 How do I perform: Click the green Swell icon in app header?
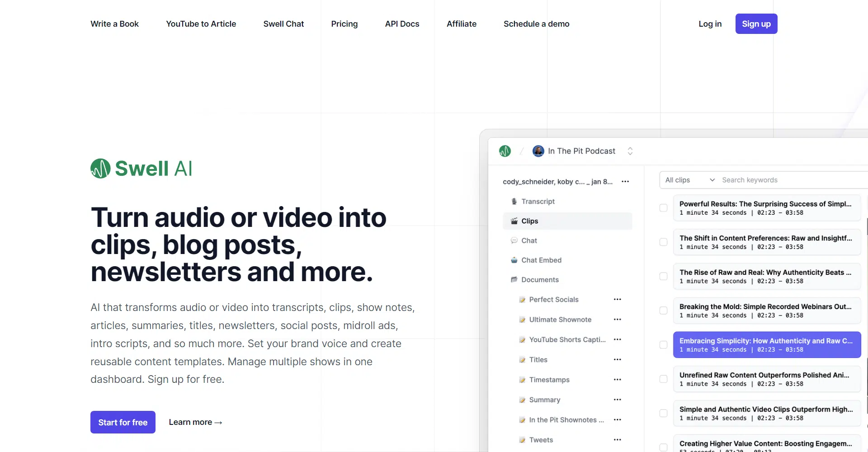[505, 151]
